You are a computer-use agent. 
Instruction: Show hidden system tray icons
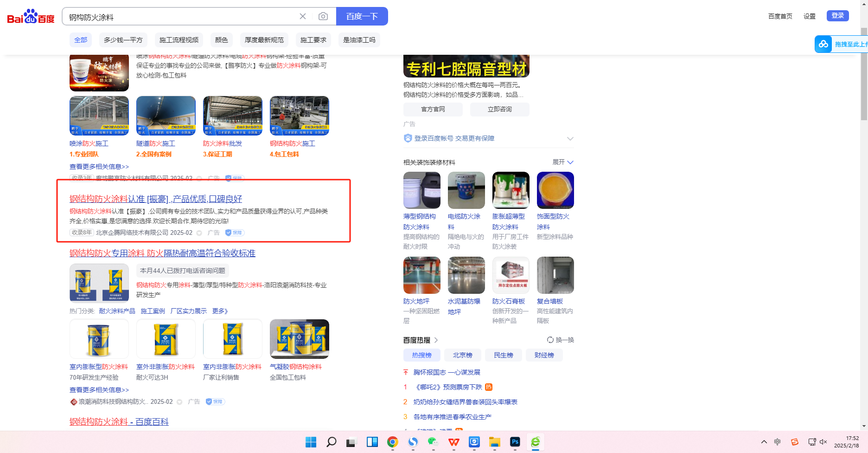coord(764,442)
